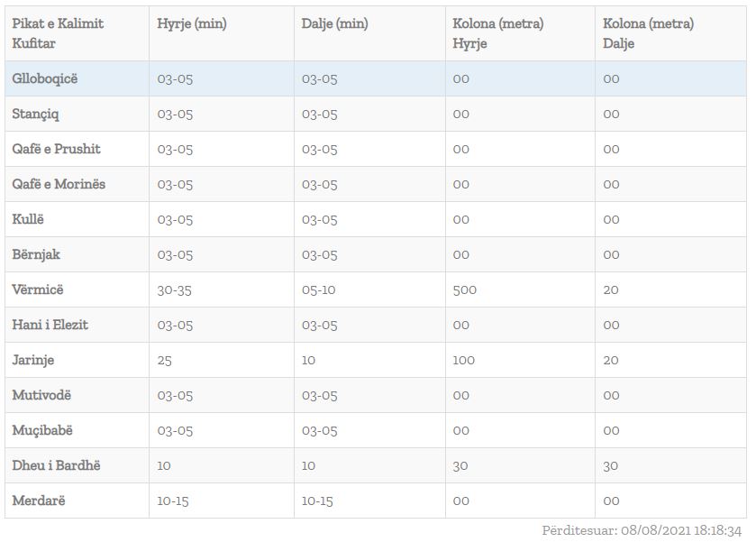Select the Jarinje entry time value 25
The image size is (756, 542).
tap(164, 361)
